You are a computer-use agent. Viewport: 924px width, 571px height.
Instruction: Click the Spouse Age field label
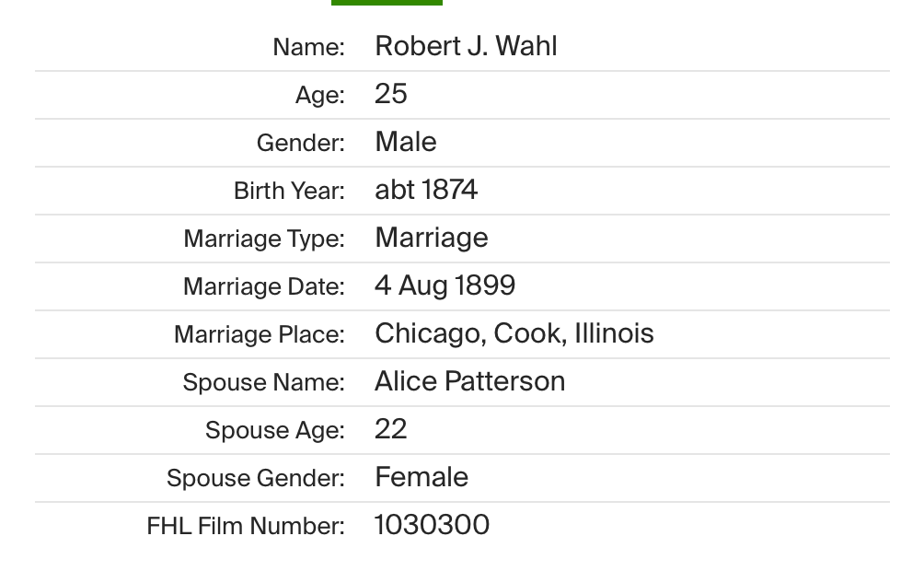275,430
